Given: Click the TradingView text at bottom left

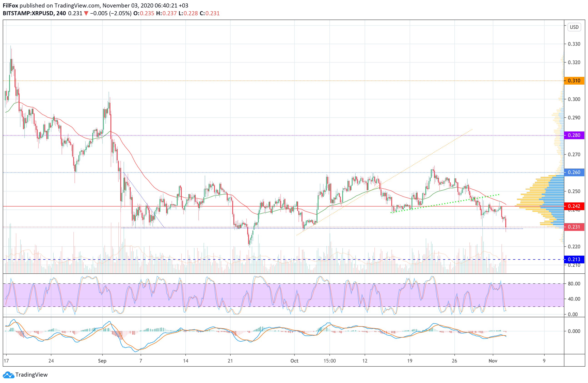Looking at the screenshot, I should click(31, 375).
